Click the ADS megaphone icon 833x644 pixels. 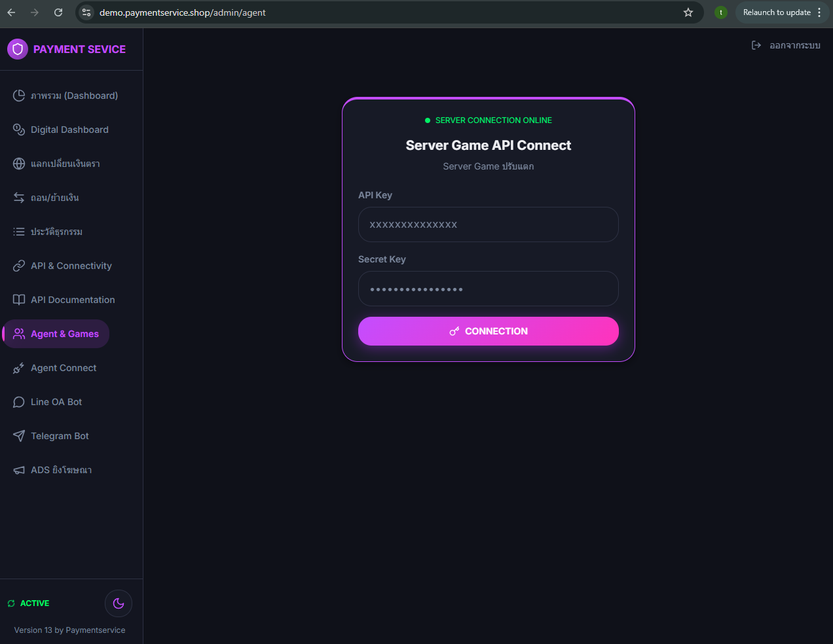(19, 470)
